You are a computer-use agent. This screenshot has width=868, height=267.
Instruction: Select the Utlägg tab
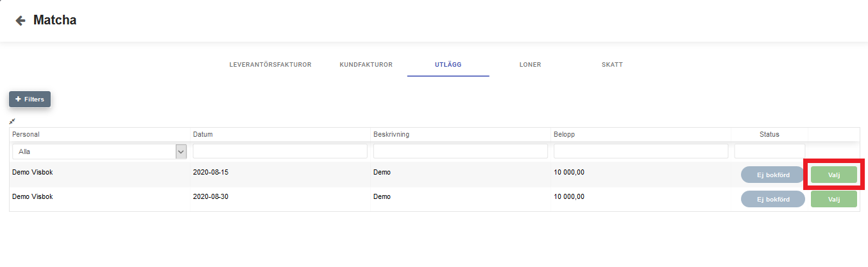[x=448, y=65]
